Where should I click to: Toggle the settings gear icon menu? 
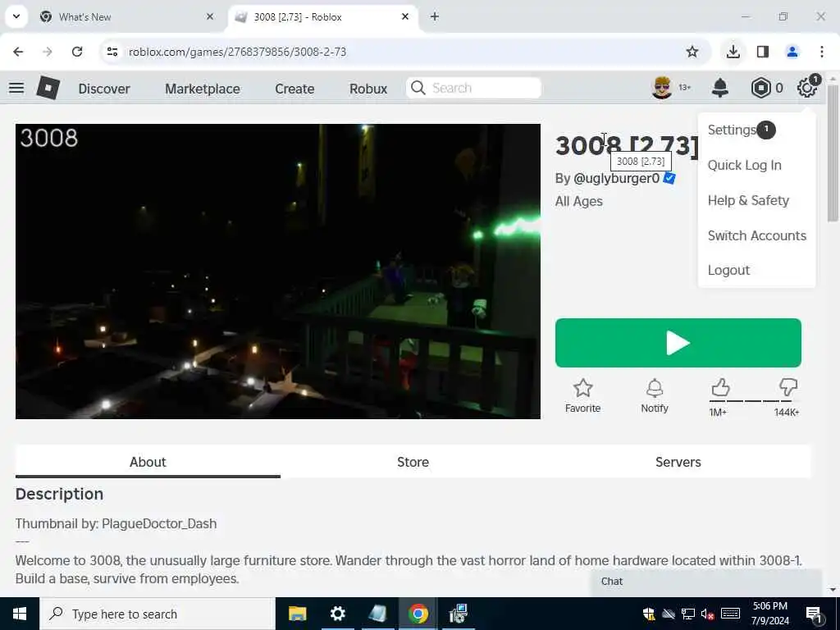point(807,87)
